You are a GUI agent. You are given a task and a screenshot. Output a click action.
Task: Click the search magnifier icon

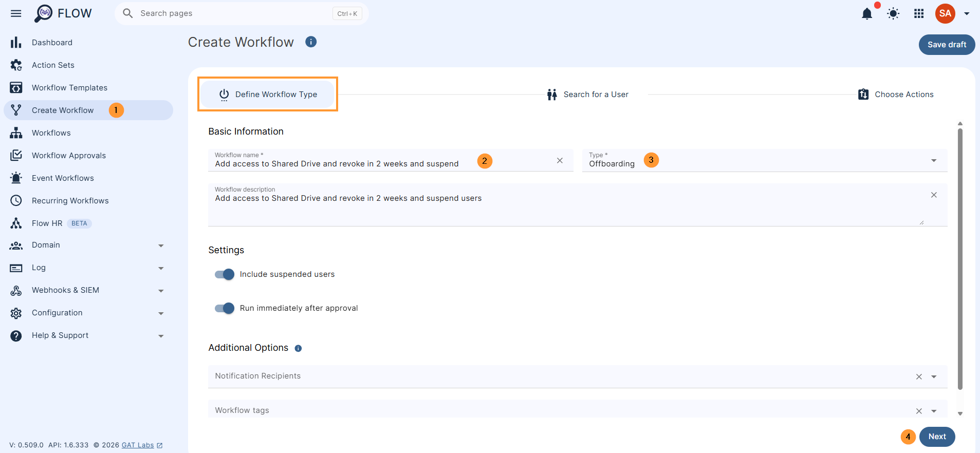coord(128,13)
